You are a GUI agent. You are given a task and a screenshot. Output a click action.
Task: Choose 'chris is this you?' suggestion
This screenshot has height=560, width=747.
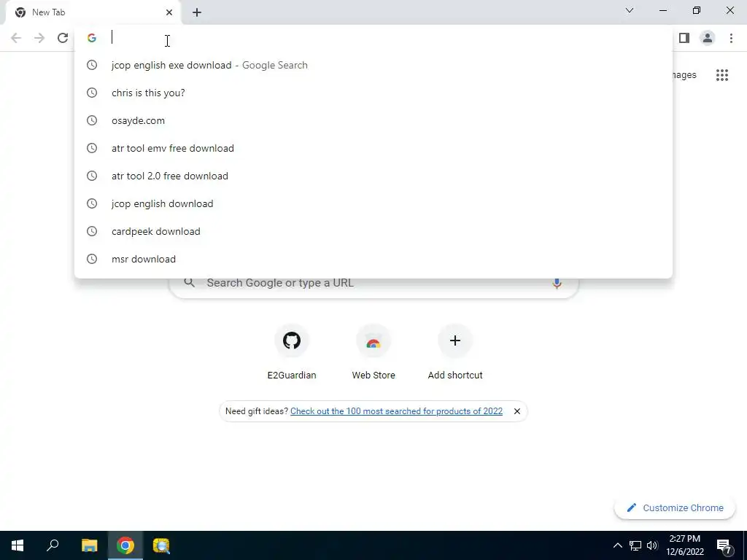coord(373,93)
